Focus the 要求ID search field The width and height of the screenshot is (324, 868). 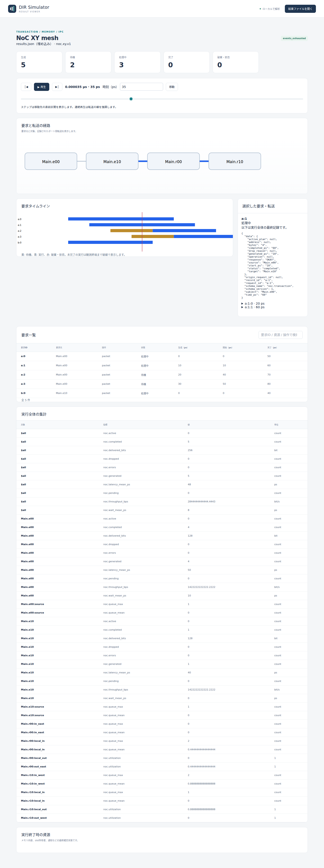280,335
